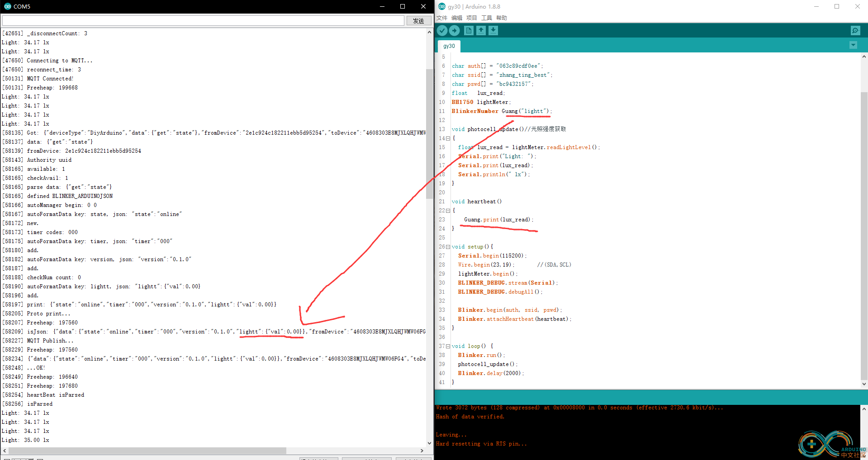Image resolution: width=868 pixels, height=460 pixels.
Task: Click the 发送 send button in COM5
Action: pyautogui.click(x=419, y=21)
